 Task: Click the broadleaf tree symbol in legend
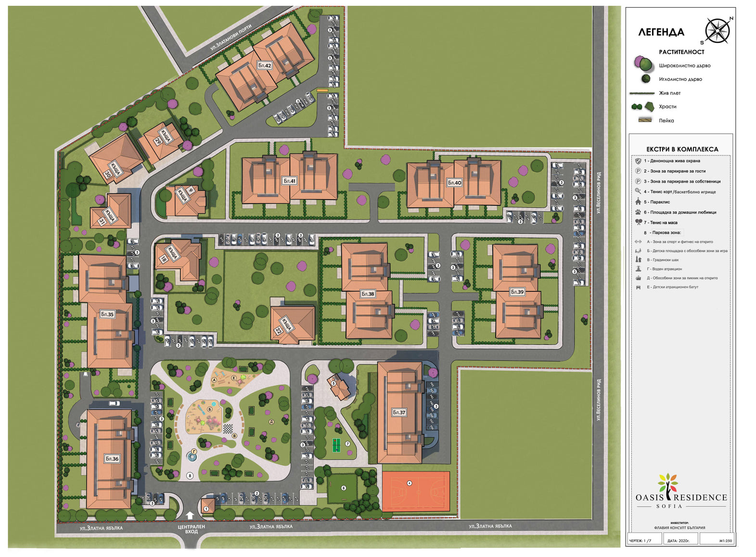tap(642, 64)
